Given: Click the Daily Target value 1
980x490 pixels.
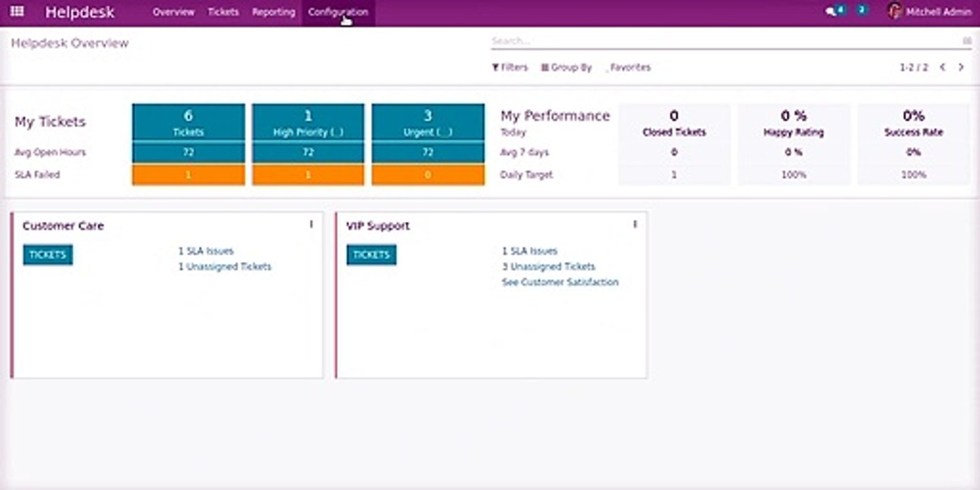Looking at the screenshot, I should [x=674, y=175].
